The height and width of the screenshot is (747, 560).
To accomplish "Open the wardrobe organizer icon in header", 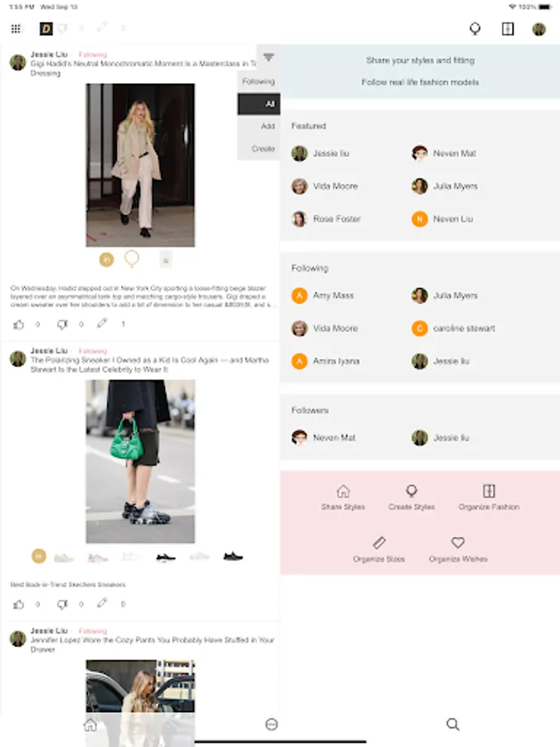I will tap(508, 28).
